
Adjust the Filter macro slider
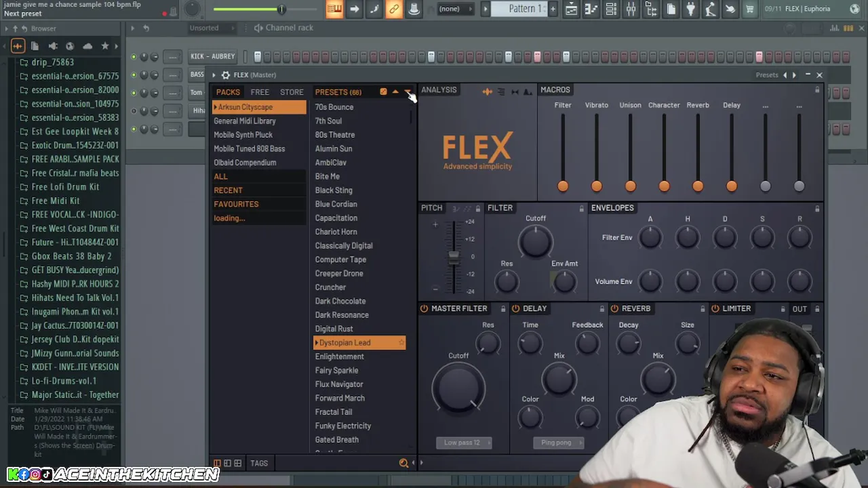(563, 186)
